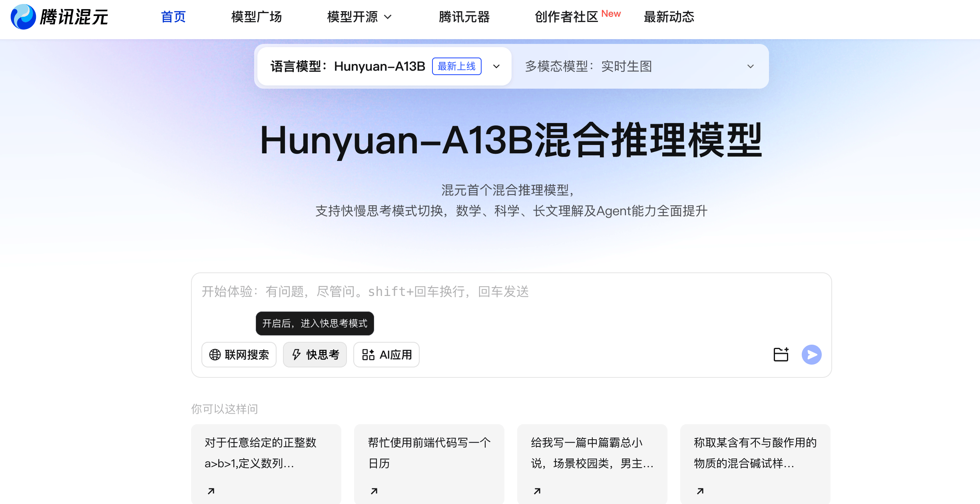The image size is (980, 504).
Task: Click the upload file folder icon
Action: pos(781,355)
